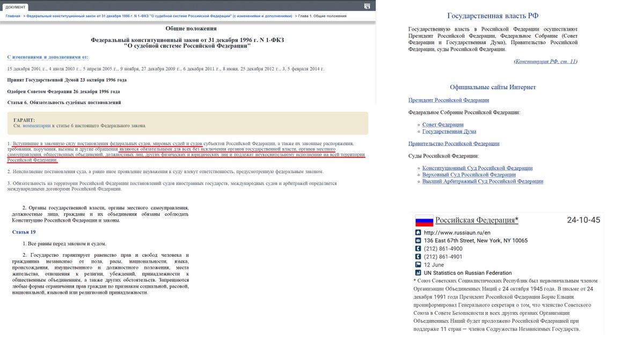Click the ГАРАНТ: label in beige box
Viewport: 644px width, 348px height.
point(24,120)
